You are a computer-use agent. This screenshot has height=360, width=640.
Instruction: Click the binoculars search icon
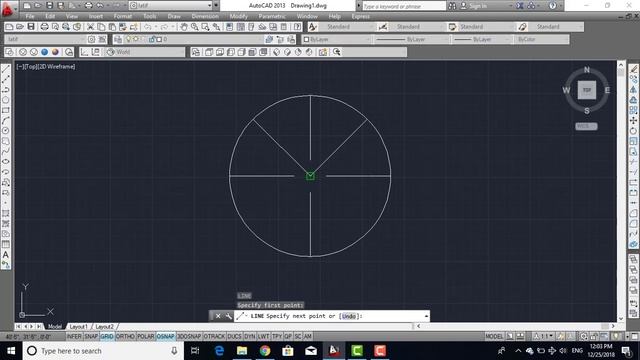(452, 6)
